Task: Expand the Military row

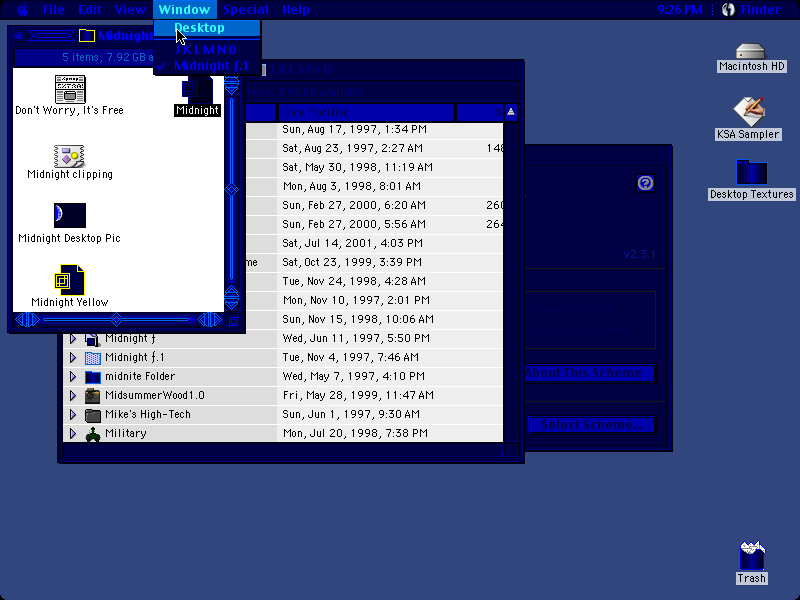Action: tap(73, 433)
